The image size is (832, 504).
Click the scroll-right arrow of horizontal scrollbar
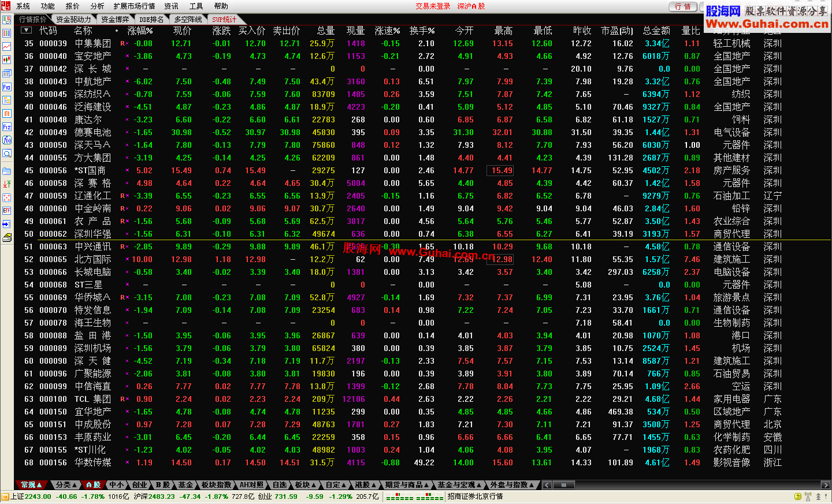826,485
